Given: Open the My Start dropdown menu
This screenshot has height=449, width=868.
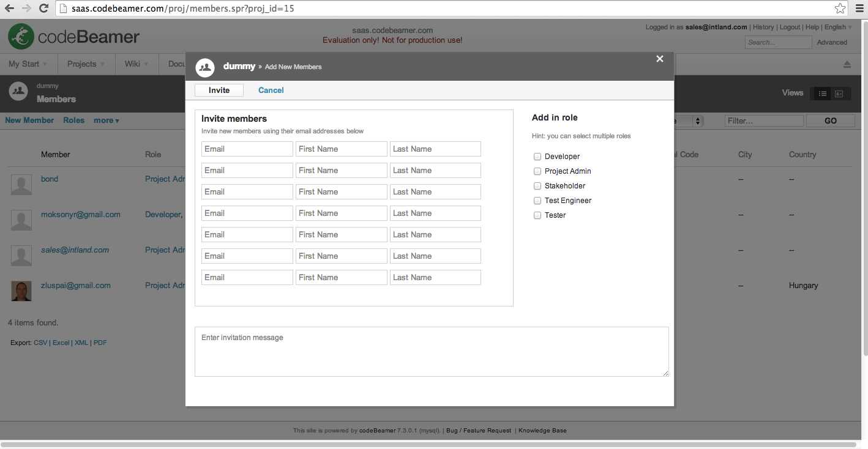Looking at the screenshot, I should coord(28,64).
